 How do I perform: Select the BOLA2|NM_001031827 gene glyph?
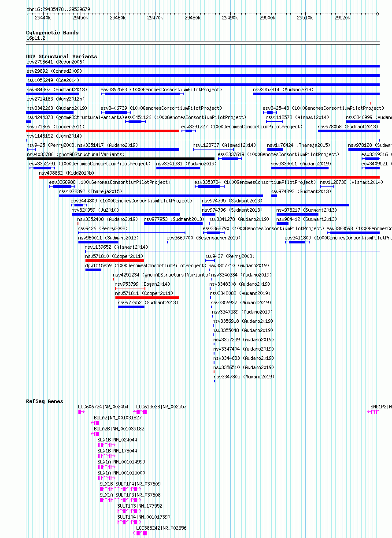click(95, 422)
